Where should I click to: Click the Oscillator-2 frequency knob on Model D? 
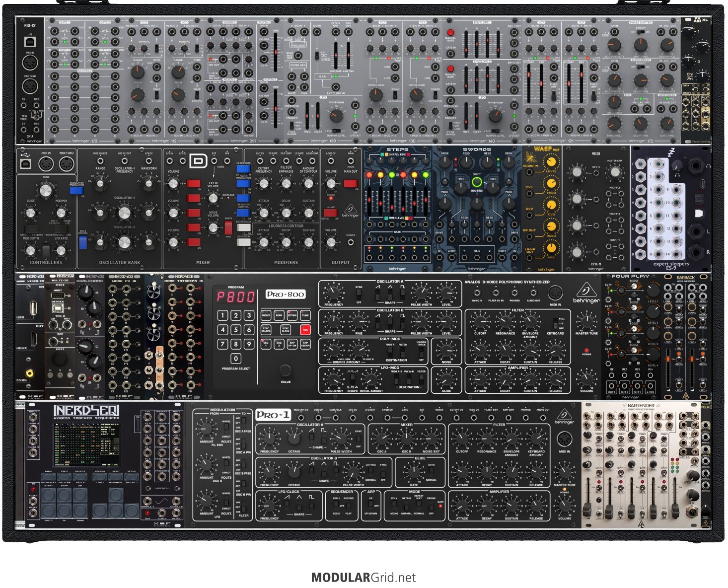124,213
